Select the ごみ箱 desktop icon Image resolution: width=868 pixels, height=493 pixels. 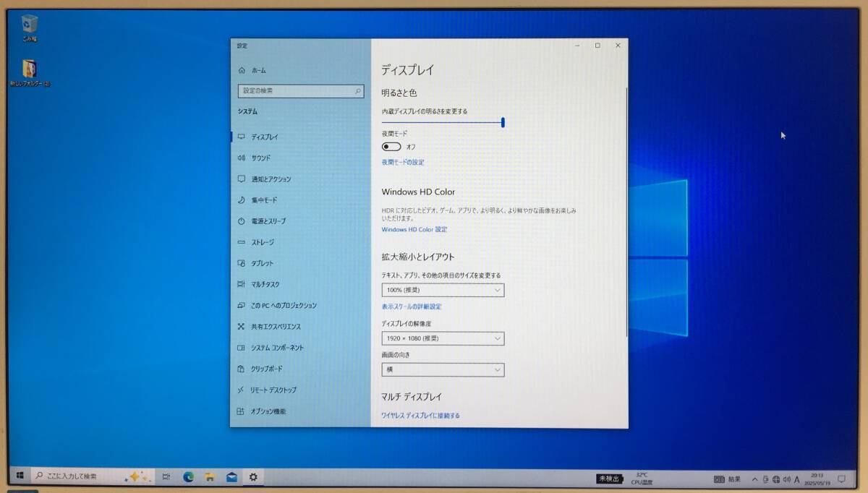[30, 27]
